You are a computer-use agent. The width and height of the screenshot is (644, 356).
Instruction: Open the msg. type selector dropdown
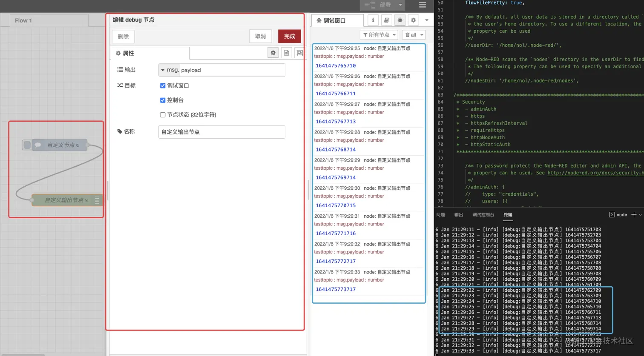pos(169,70)
